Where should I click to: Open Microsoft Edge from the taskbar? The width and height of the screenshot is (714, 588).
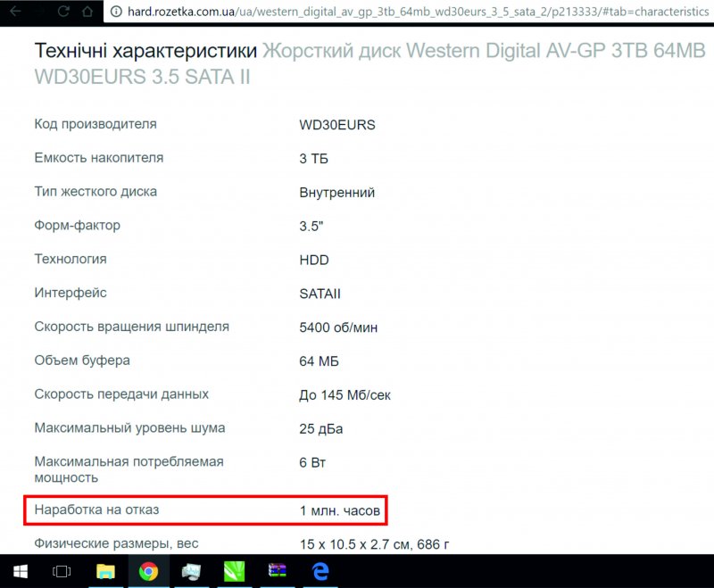(x=320, y=571)
